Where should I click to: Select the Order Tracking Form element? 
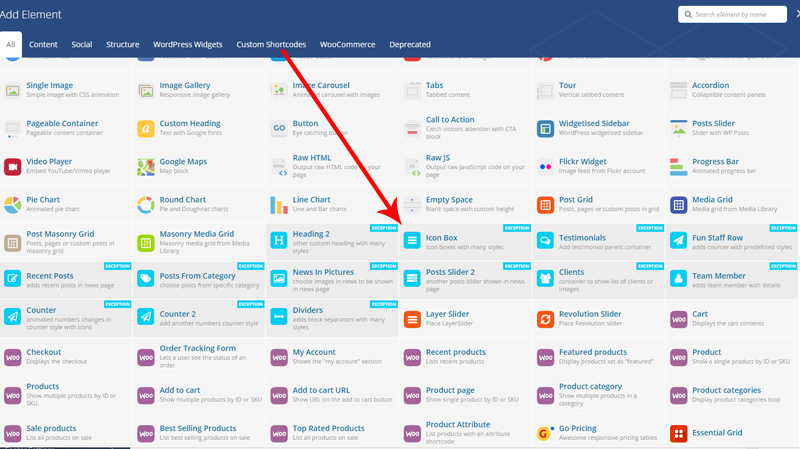click(x=199, y=357)
